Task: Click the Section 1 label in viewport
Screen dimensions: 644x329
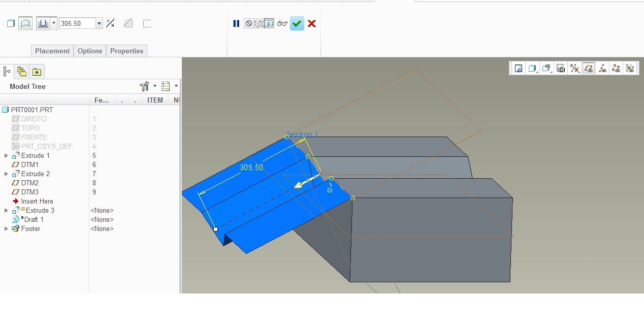Action: pyautogui.click(x=302, y=135)
